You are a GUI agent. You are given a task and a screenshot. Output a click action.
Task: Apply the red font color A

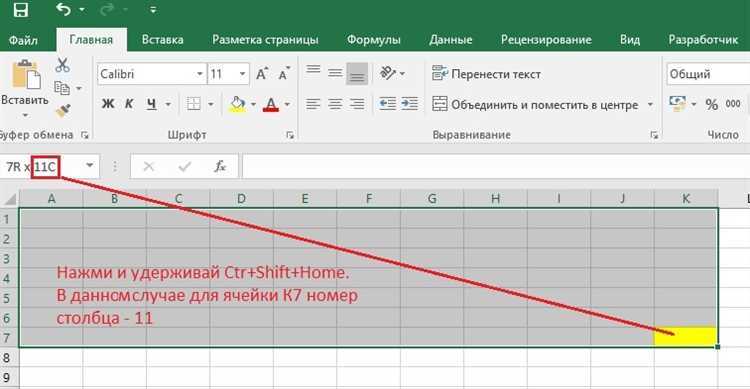[x=271, y=104]
